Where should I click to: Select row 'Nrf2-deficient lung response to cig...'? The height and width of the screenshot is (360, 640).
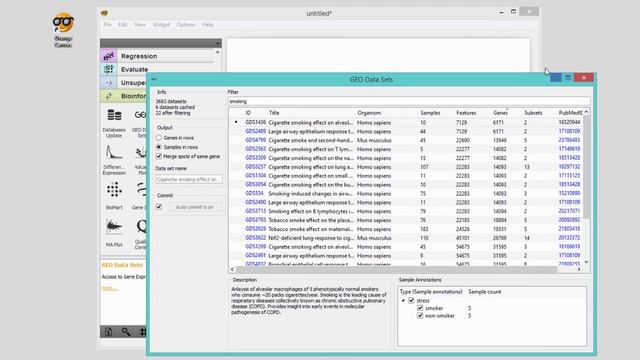point(406,238)
